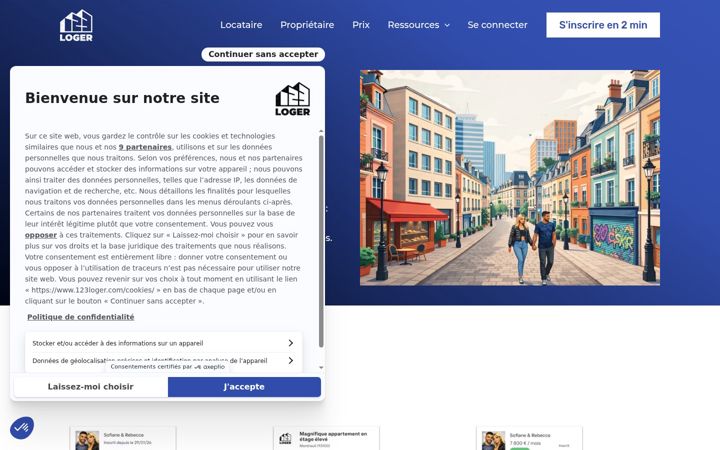The image size is (720, 450).
Task: Expand the Ressources dropdown menu
Action: coord(419,25)
